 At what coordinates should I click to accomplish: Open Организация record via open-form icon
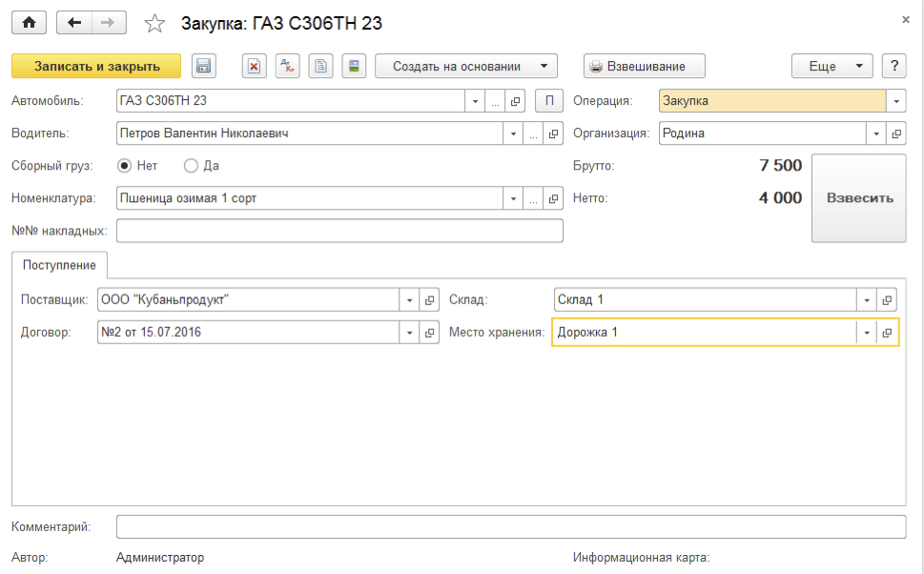coord(895,133)
